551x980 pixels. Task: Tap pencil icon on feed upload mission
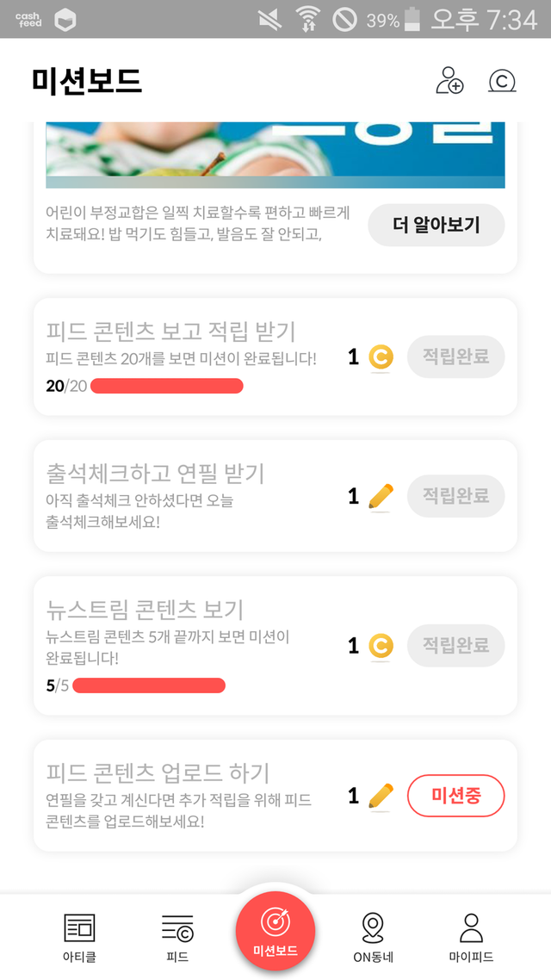tap(381, 797)
